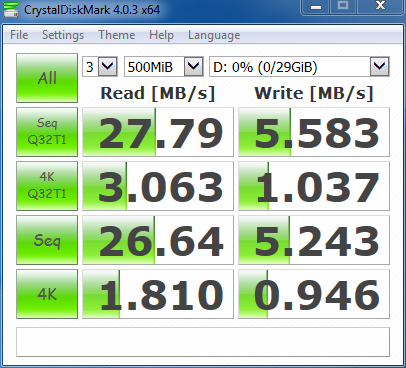Image resolution: width=406 pixels, height=368 pixels.
Task: Click the Seq read result 26.64
Action: 158,240
